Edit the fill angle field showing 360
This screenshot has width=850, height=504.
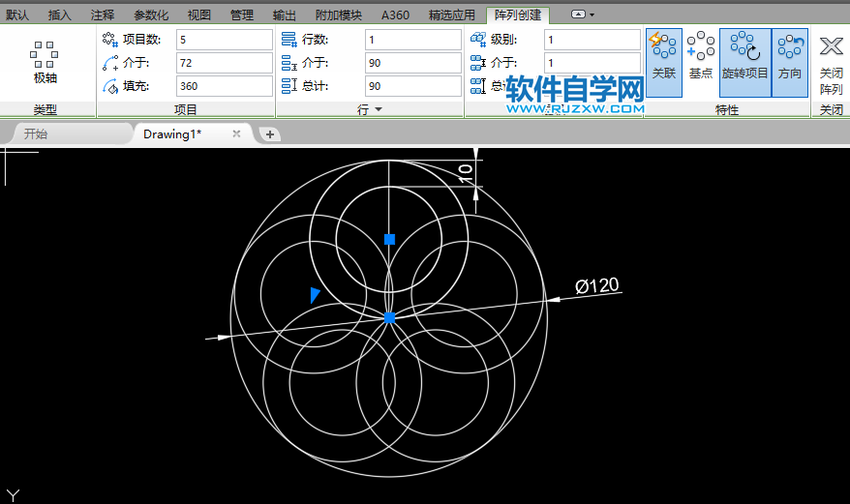[224, 86]
